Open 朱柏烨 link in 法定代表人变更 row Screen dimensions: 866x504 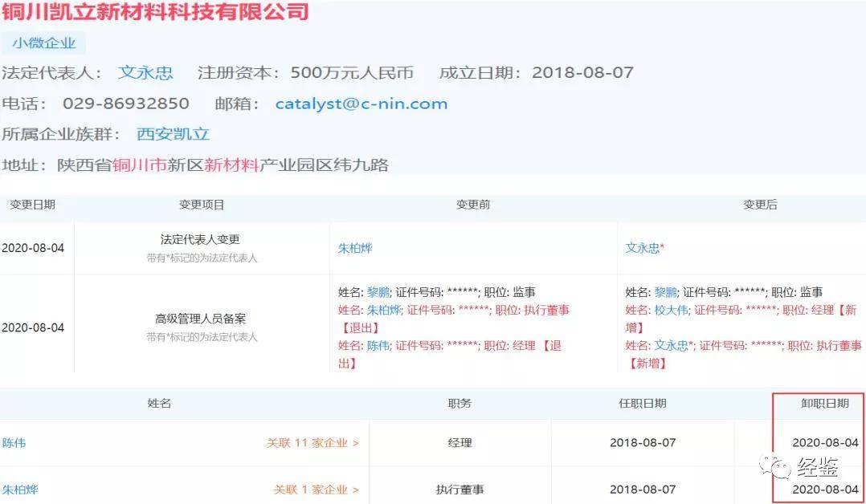(x=355, y=249)
